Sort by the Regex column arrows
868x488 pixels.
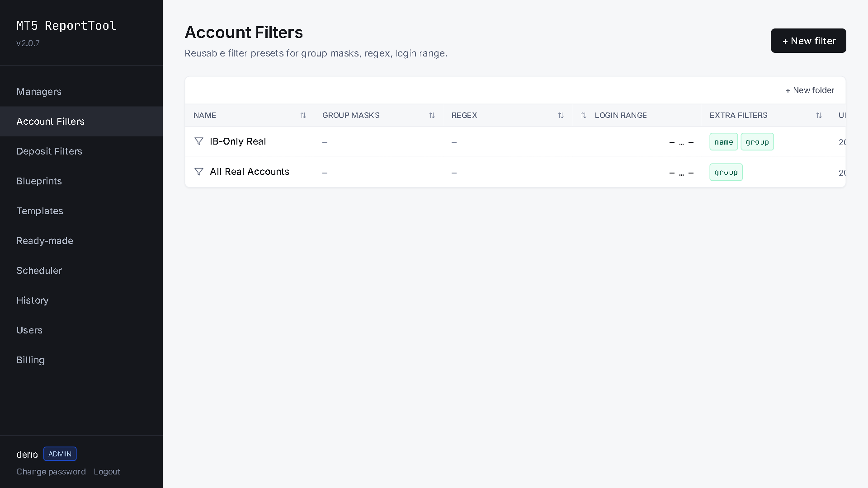pyautogui.click(x=561, y=115)
